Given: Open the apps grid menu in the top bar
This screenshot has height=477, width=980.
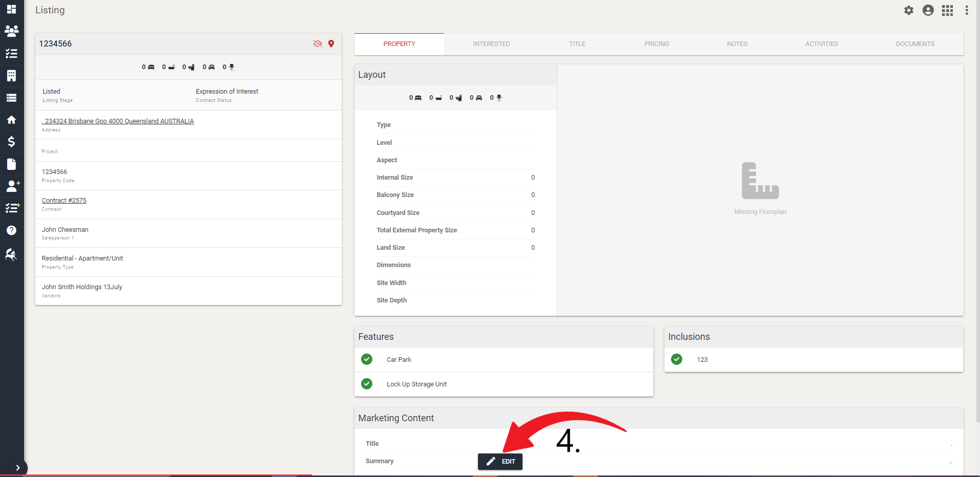Looking at the screenshot, I should point(947,10).
